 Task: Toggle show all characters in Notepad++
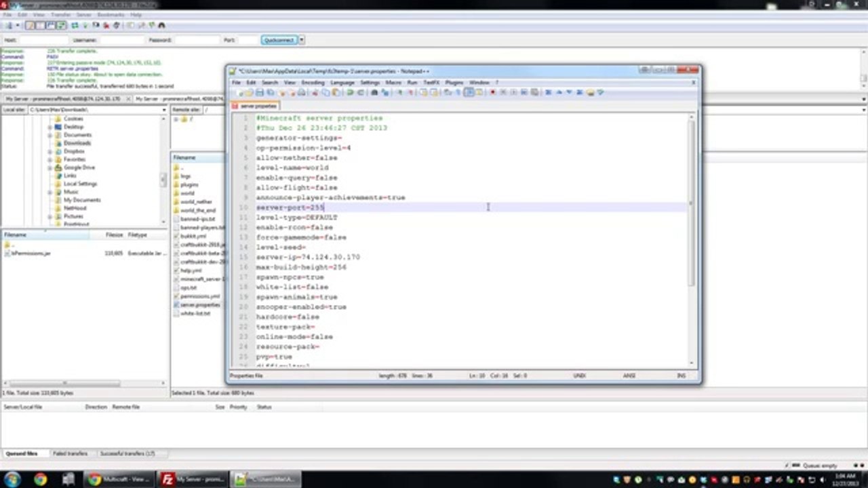pos(458,92)
